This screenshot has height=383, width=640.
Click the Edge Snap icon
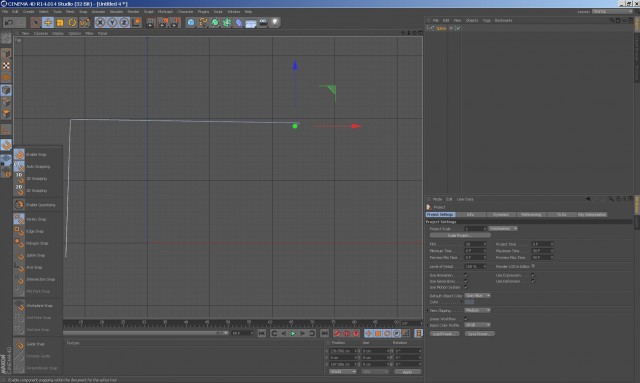(19, 231)
